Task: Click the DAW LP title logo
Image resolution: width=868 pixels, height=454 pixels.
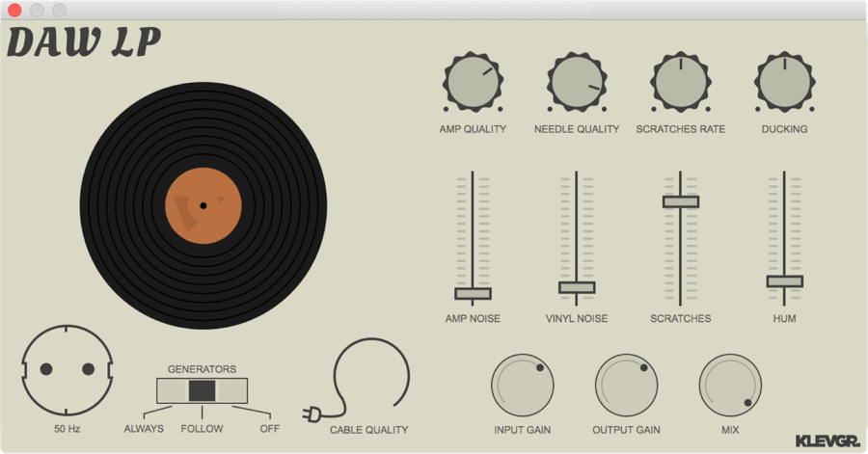Action: click(x=84, y=43)
